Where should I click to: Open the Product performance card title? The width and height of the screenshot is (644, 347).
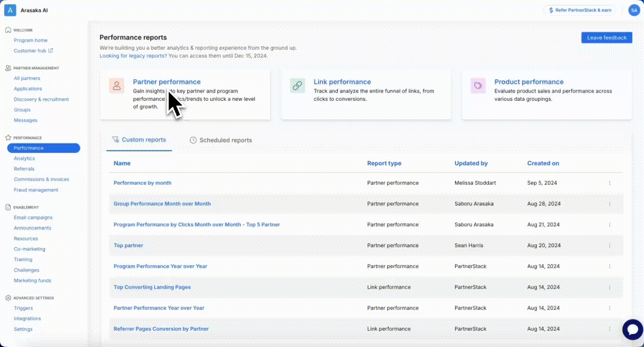click(x=529, y=82)
